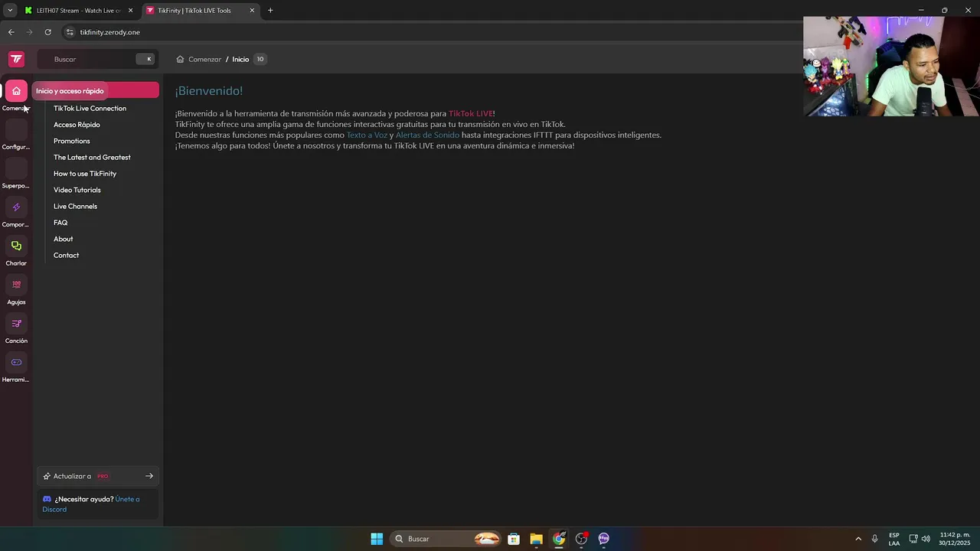Open the clock and date panel

point(955,539)
